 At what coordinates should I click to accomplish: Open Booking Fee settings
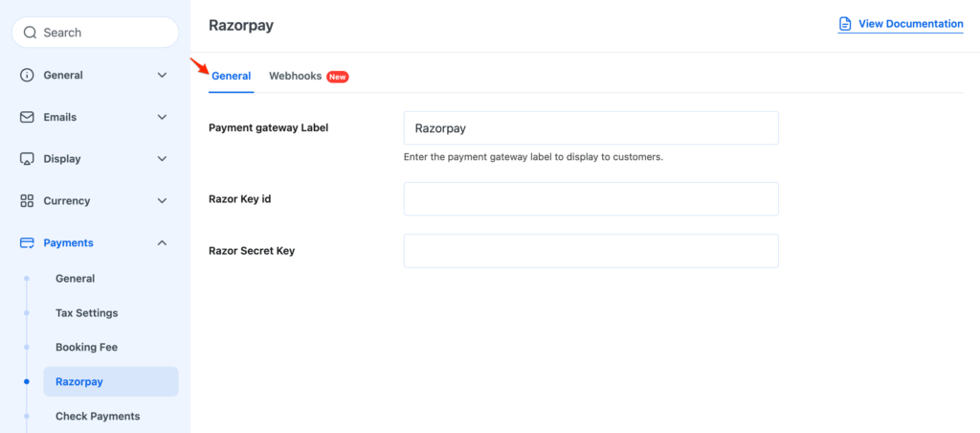click(x=86, y=348)
